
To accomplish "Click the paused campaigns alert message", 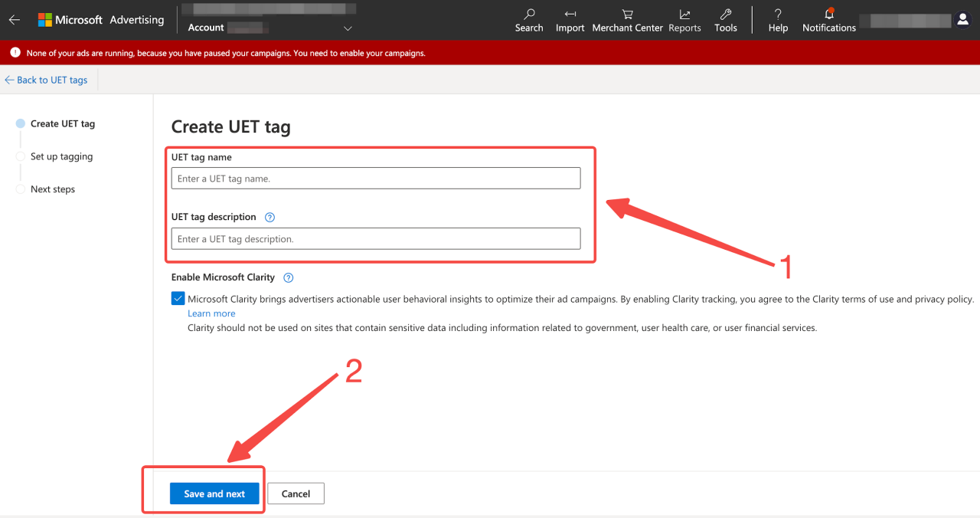I will pyautogui.click(x=226, y=54).
